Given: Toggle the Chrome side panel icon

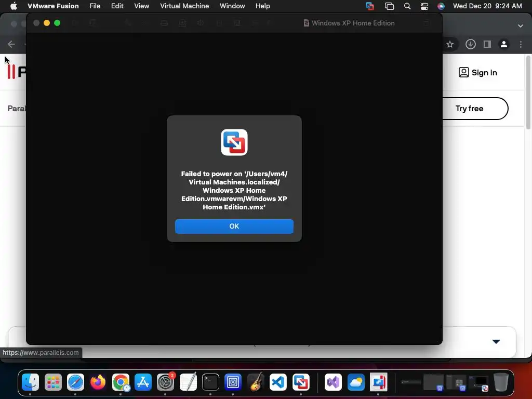Looking at the screenshot, I should click(x=487, y=44).
